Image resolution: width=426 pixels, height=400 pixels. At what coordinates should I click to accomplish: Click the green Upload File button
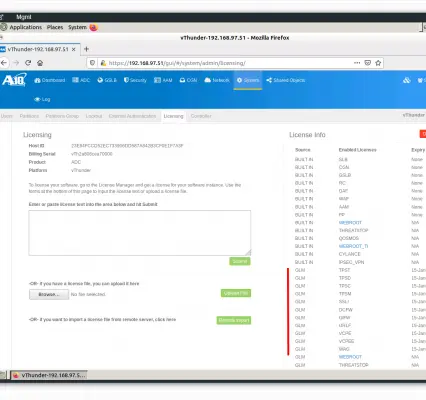236,293
